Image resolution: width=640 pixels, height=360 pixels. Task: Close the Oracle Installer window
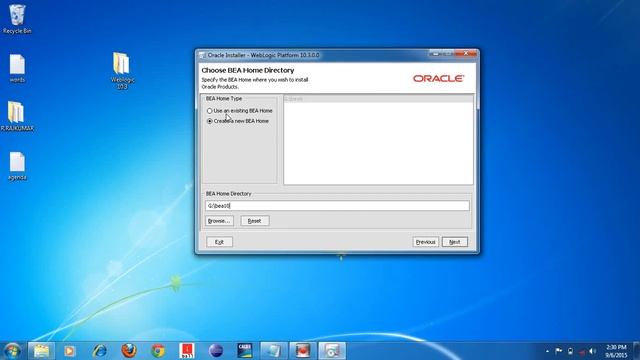tap(466, 53)
